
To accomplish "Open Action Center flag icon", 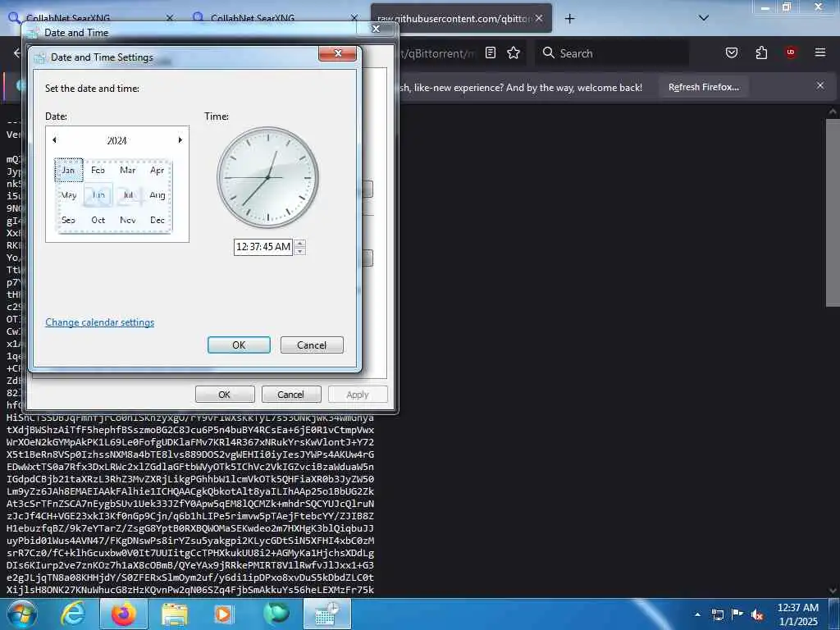I will tap(737, 614).
